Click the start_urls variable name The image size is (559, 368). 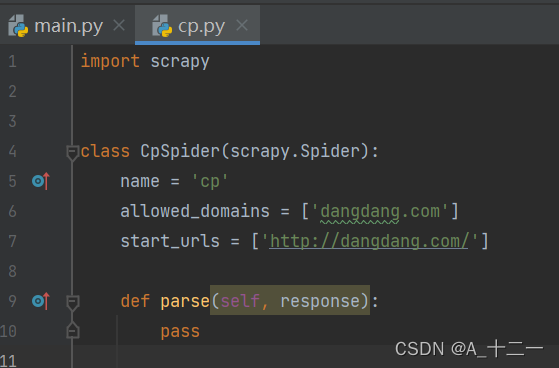pyautogui.click(x=170, y=241)
